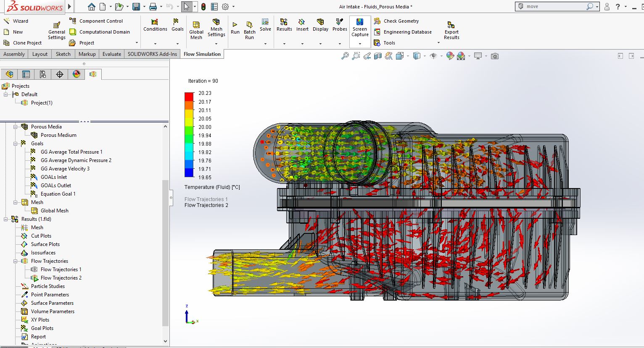644x348 pixels.
Task: Toggle the Selection arrow tool
Action: click(187, 7)
